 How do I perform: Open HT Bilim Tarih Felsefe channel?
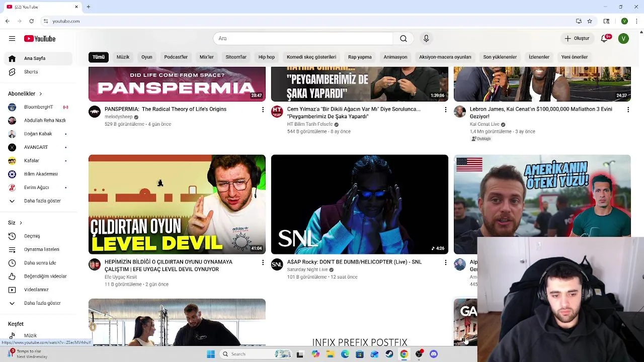(310, 124)
